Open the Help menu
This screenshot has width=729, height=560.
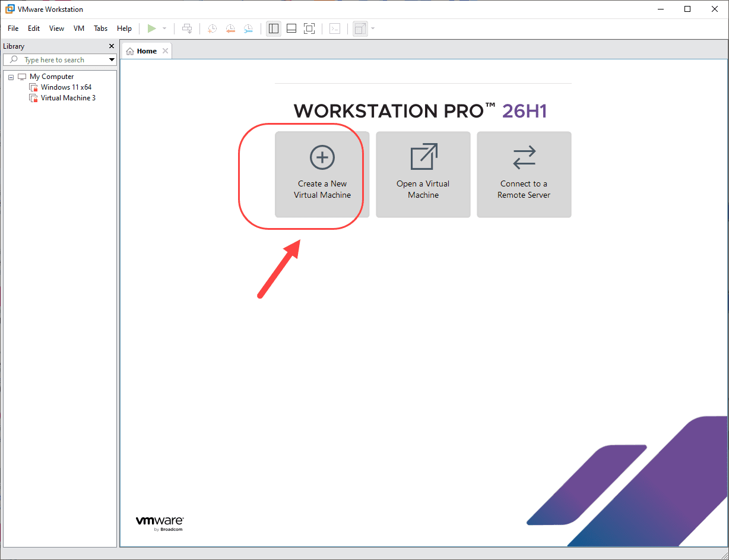[x=124, y=29]
